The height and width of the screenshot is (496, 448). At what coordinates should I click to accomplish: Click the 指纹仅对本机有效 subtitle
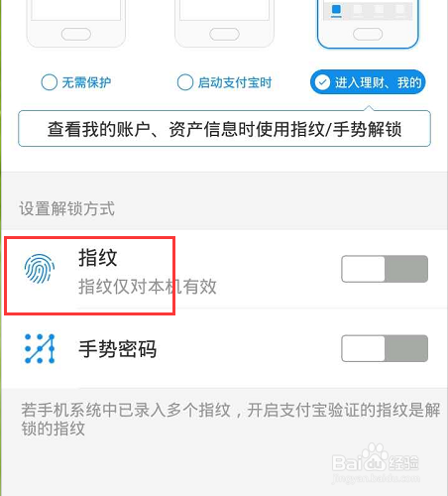[148, 287]
